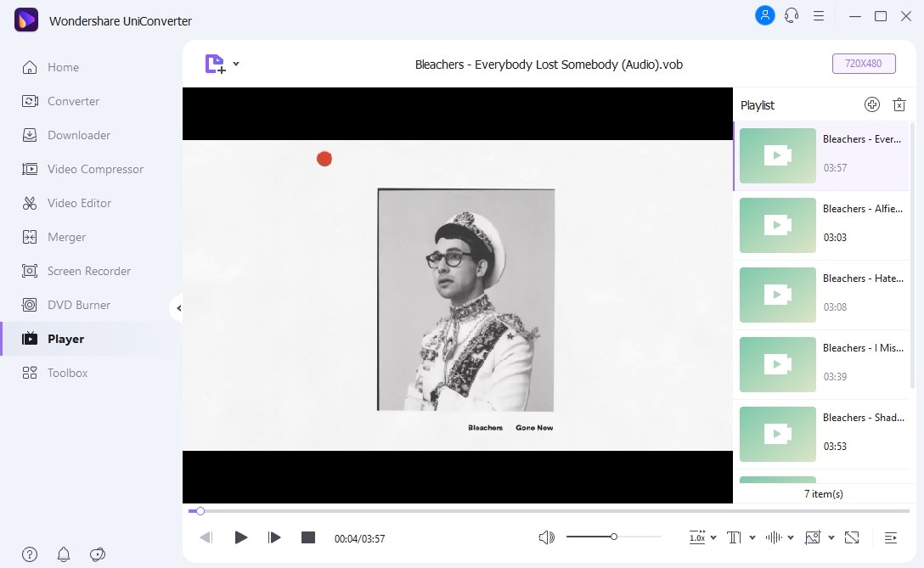Enter fullscreen mode

[x=852, y=537]
